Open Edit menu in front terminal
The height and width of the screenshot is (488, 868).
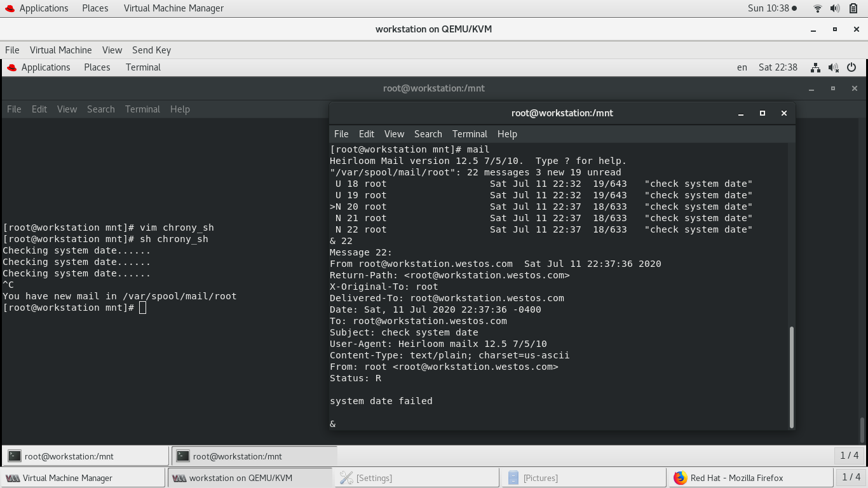(x=367, y=134)
